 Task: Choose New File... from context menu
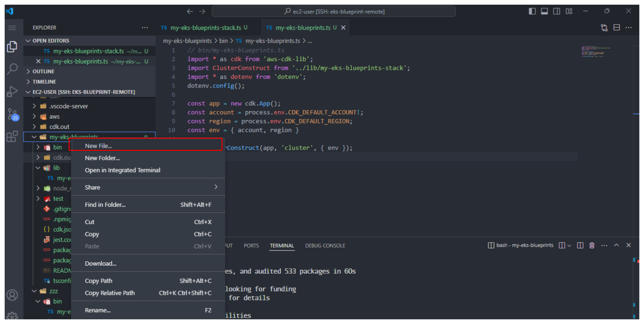(148, 146)
